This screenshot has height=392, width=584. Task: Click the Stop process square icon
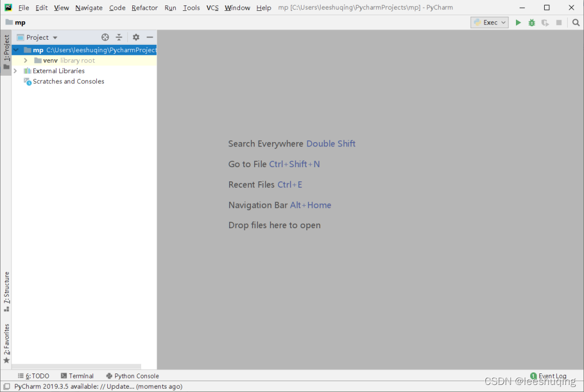(558, 22)
